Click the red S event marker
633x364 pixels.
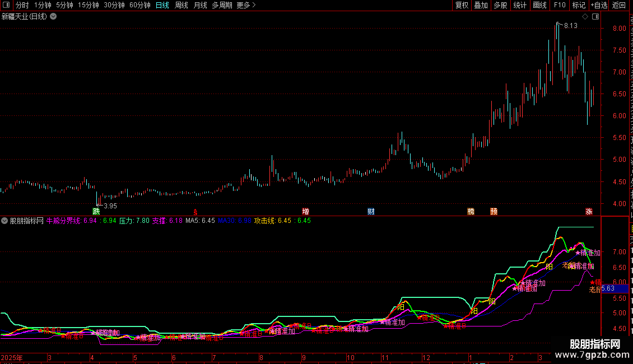pyautogui.click(x=196, y=212)
